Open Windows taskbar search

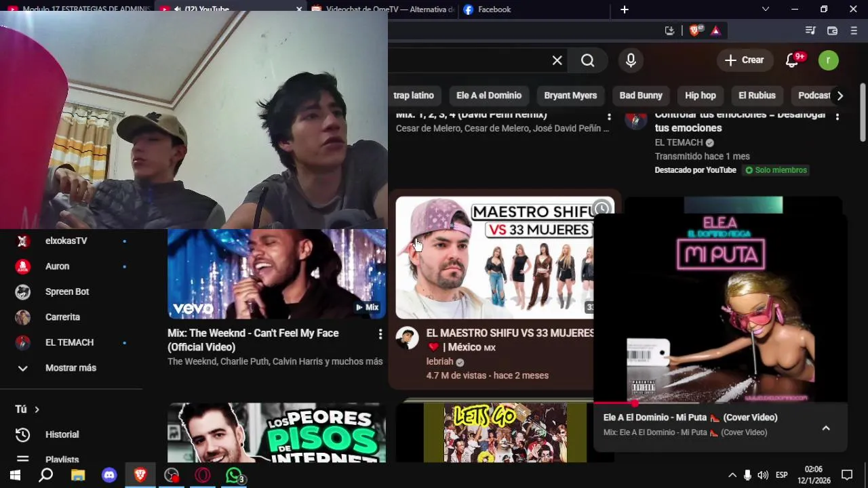(45, 476)
